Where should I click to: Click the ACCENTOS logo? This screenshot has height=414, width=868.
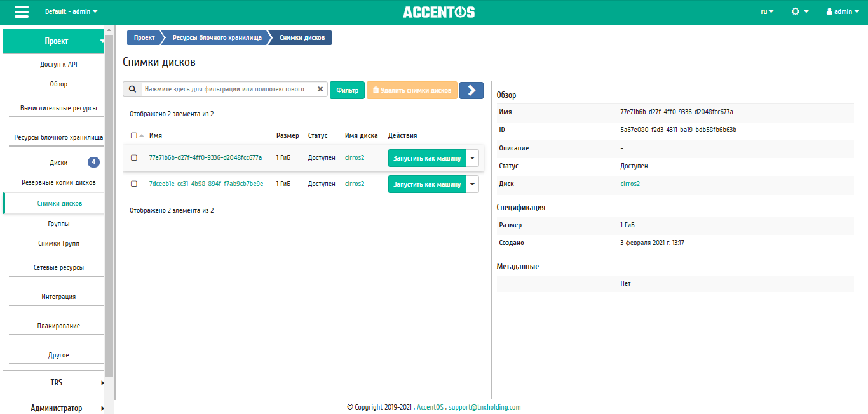tap(438, 12)
